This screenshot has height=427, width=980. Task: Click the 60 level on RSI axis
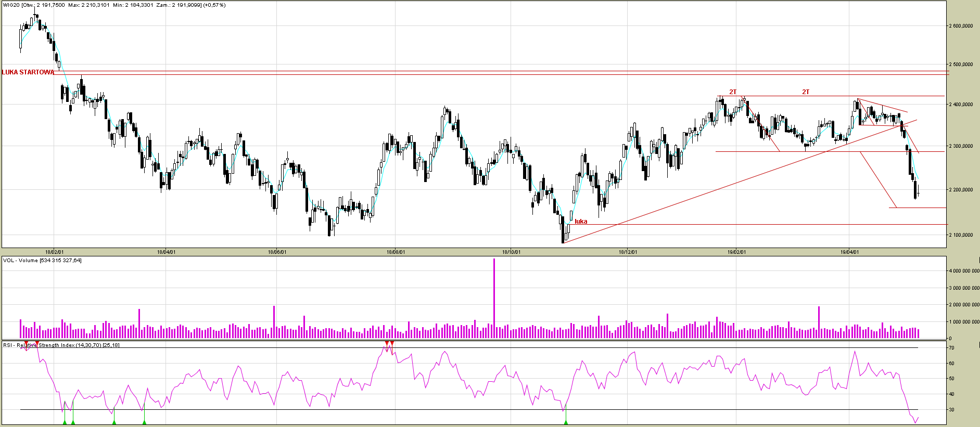coord(952,364)
